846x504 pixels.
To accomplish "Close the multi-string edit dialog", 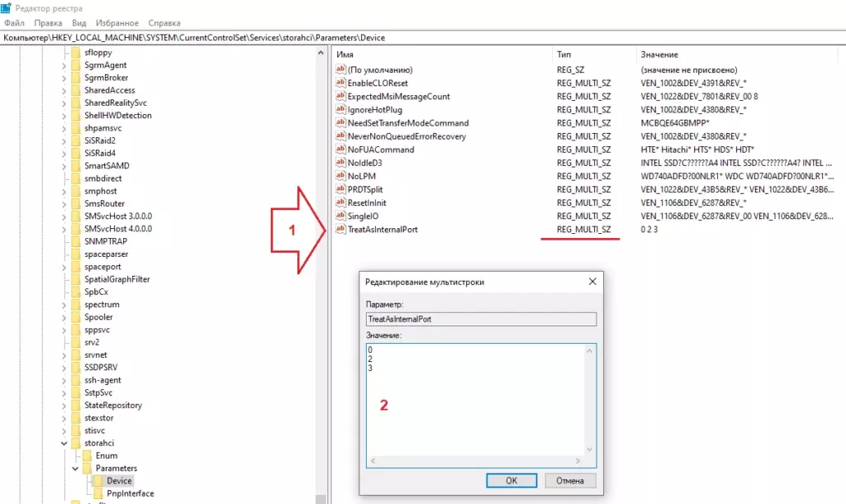I will click(x=592, y=282).
